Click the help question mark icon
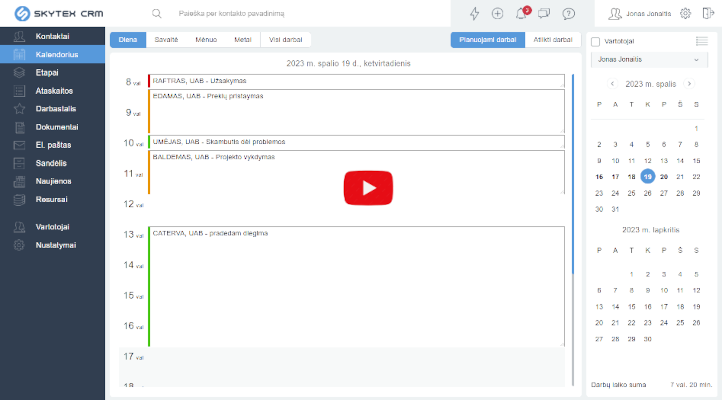 [568, 14]
